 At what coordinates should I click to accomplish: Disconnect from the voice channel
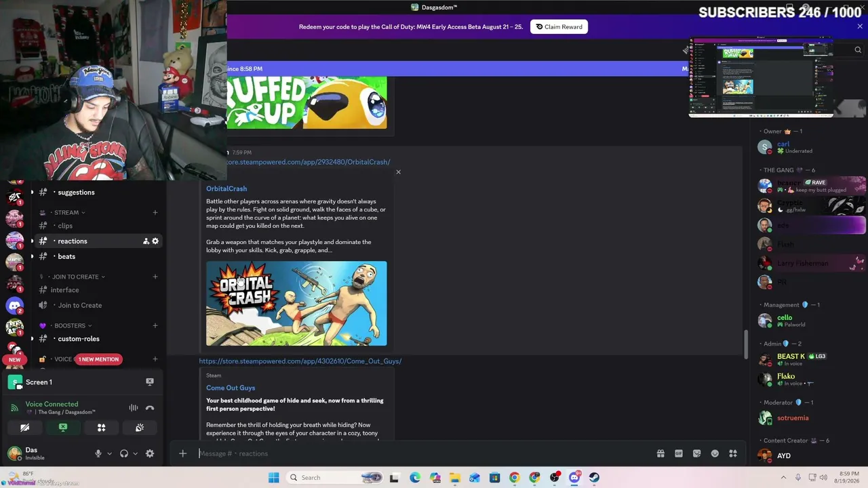[x=150, y=408]
